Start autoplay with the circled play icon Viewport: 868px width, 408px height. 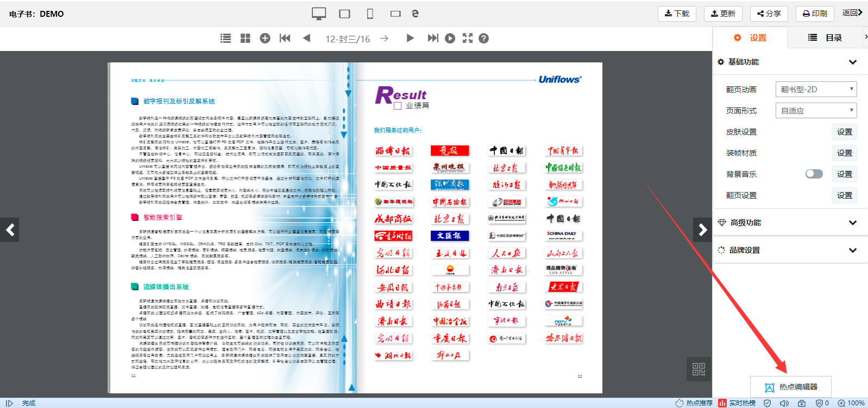coord(450,38)
